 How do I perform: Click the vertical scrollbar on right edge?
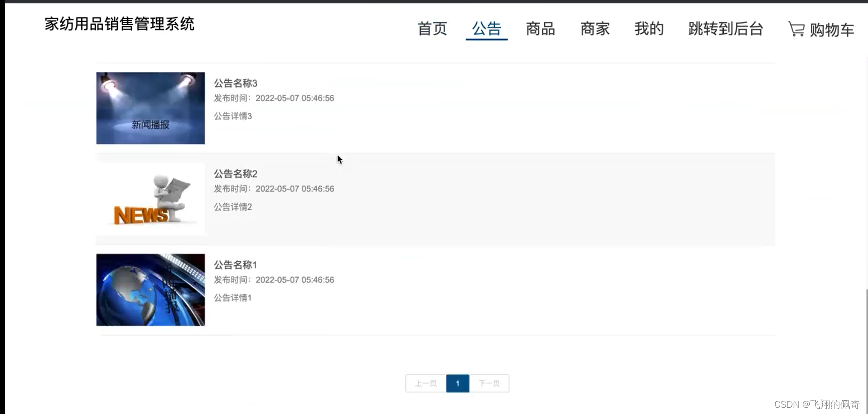(866, 351)
